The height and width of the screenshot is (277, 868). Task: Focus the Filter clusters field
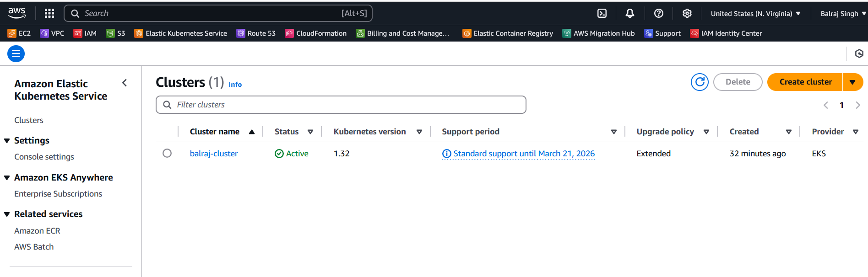(341, 105)
